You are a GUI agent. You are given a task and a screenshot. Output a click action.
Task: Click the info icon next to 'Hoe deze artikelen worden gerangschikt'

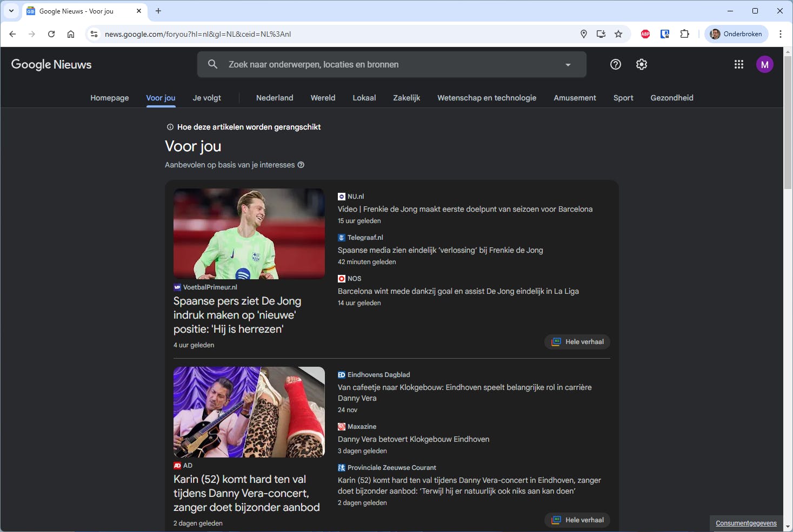[x=170, y=127]
